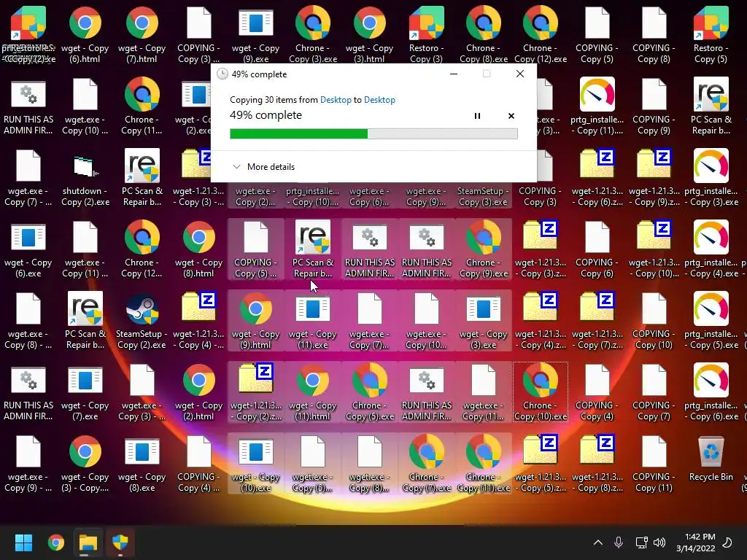The height and width of the screenshot is (560, 747).
Task: Click the microphone tray icon
Action: [x=619, y=542]
